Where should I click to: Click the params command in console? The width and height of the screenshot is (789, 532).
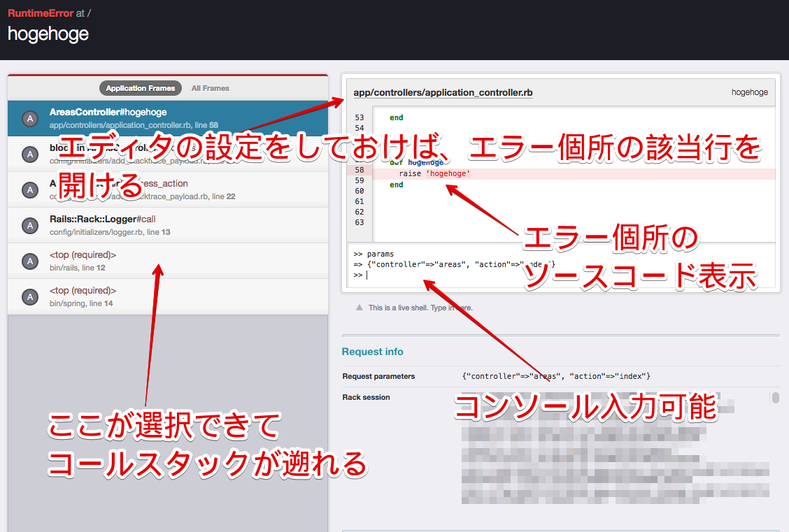click(381, 254)
